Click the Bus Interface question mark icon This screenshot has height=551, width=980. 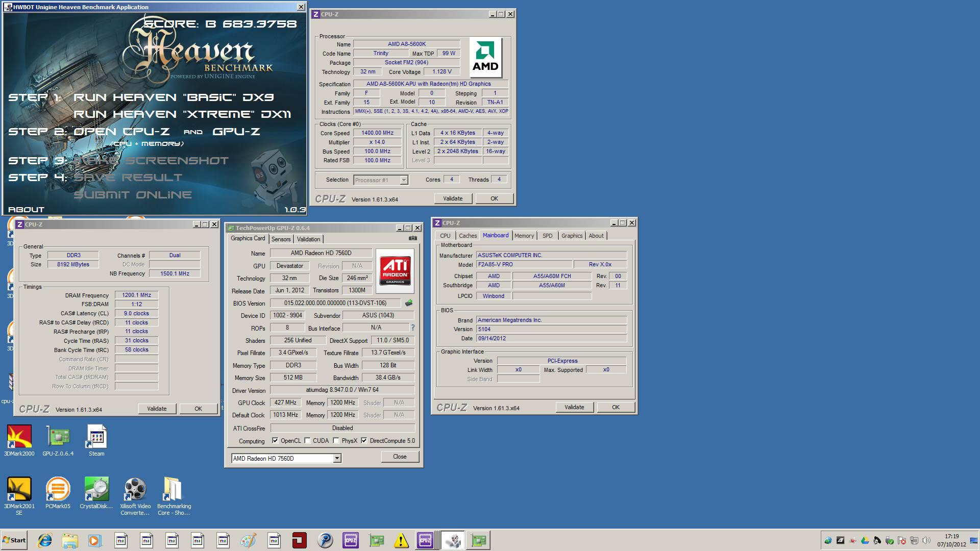(x=413, y=328)
